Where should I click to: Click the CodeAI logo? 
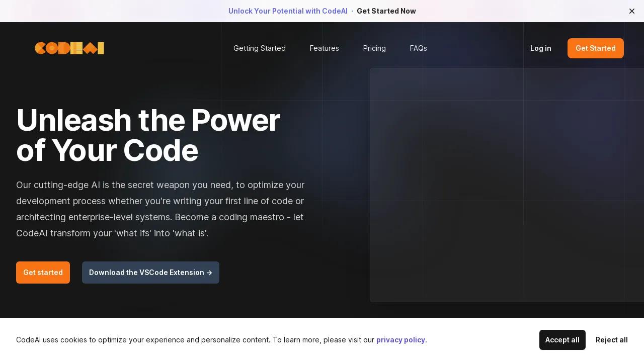[69, 48]
